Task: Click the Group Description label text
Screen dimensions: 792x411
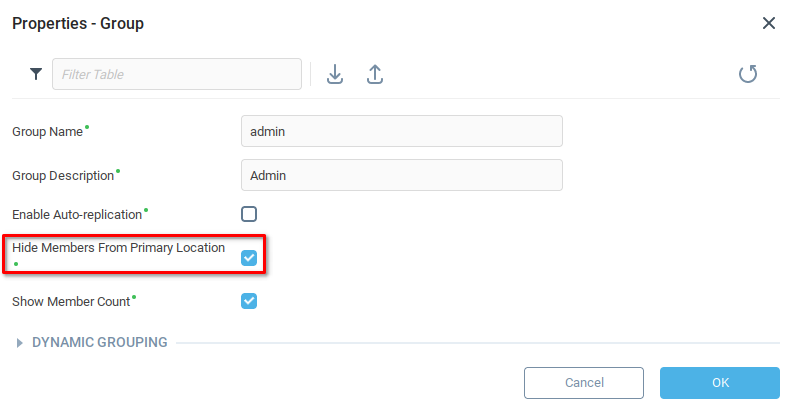Action: pos(63,176)
